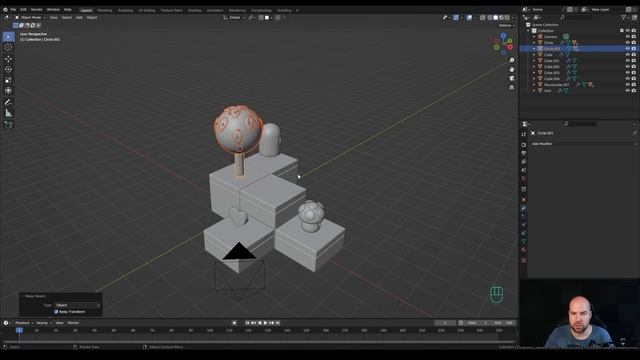Select the Transform tool

coord(8,91)
